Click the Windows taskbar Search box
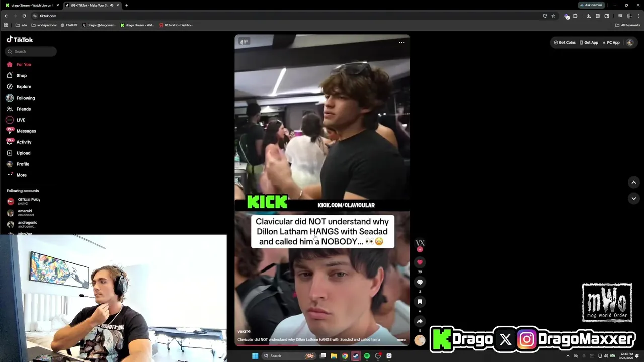The width and height of the screenshot is (644, 362). [289, 356]
